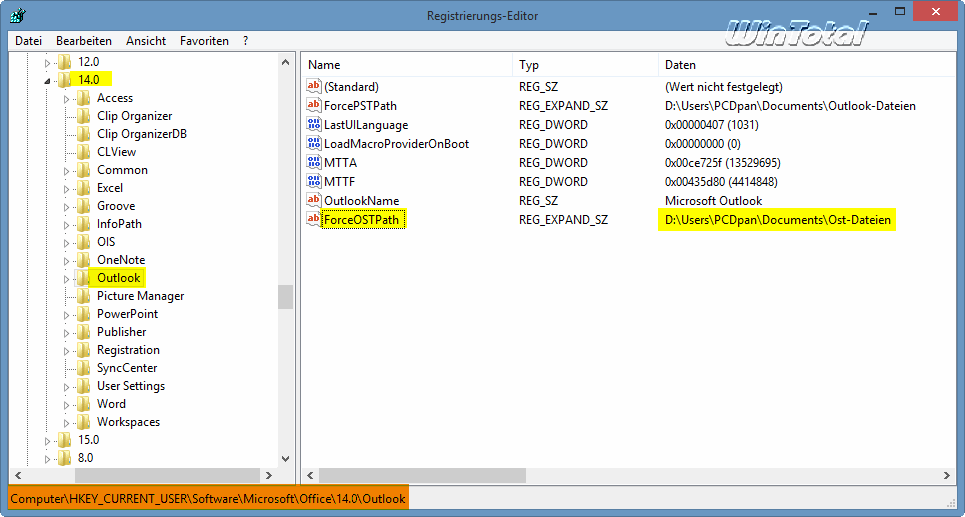Click the Ost-Dateien path data value
Image resolution: width=965 pixels, height=517 pixels.
pos(778,220)
